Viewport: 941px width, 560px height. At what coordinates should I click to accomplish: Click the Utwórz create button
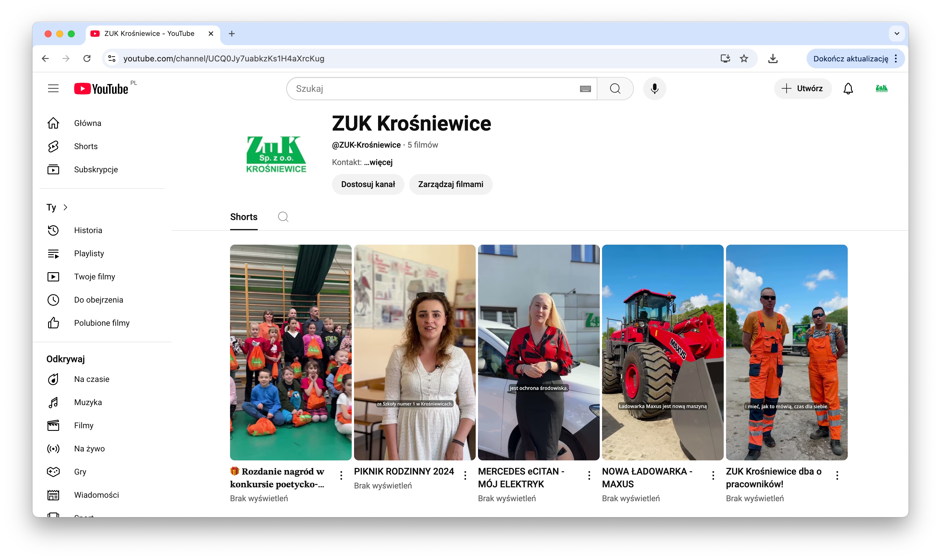802,89
